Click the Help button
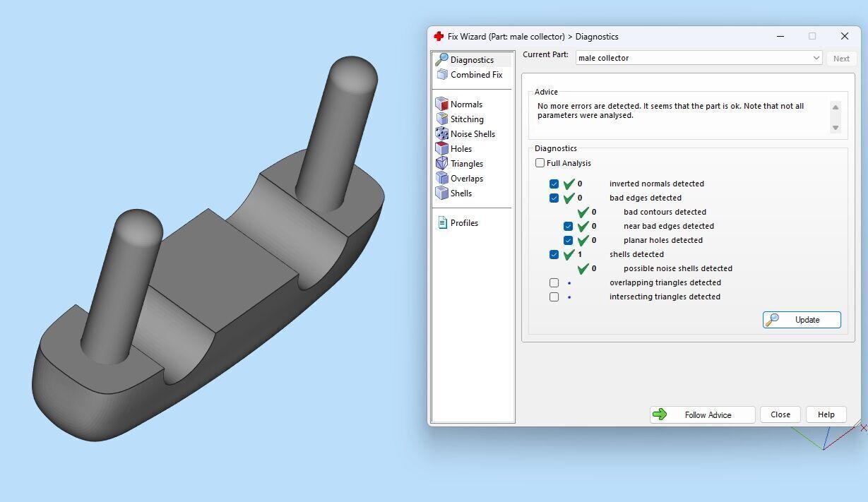This screenshot has height=502, width=868. click(826, 415)
